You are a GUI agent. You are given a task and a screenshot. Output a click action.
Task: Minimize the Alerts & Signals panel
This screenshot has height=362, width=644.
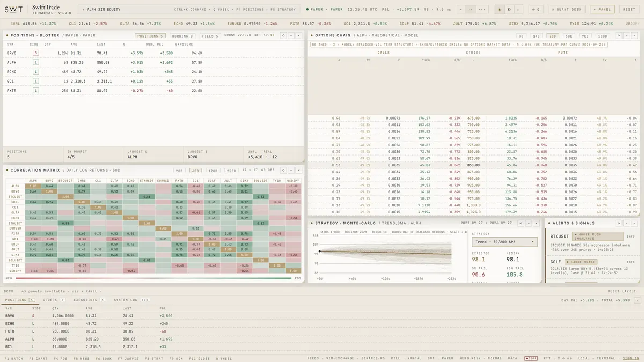click(627, 223)
